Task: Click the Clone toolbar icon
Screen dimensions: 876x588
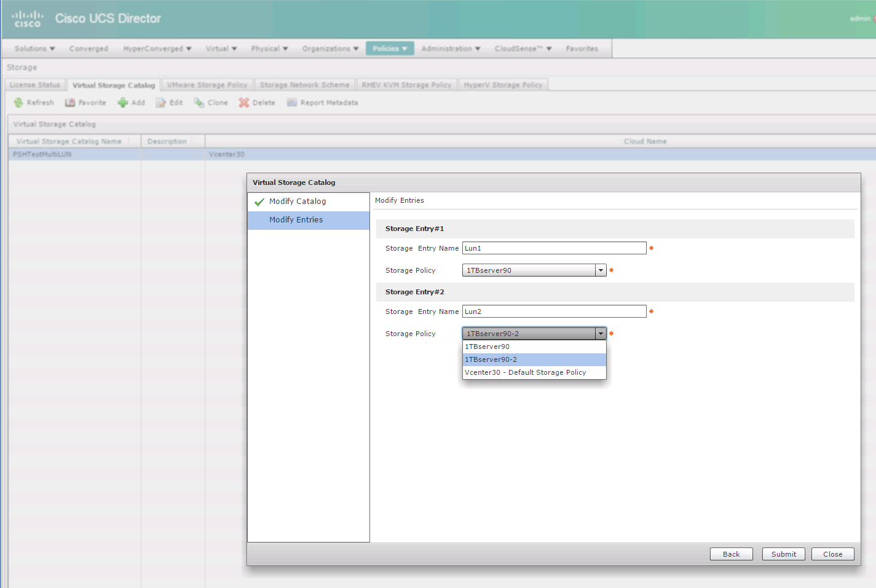Action: (199, 103)
